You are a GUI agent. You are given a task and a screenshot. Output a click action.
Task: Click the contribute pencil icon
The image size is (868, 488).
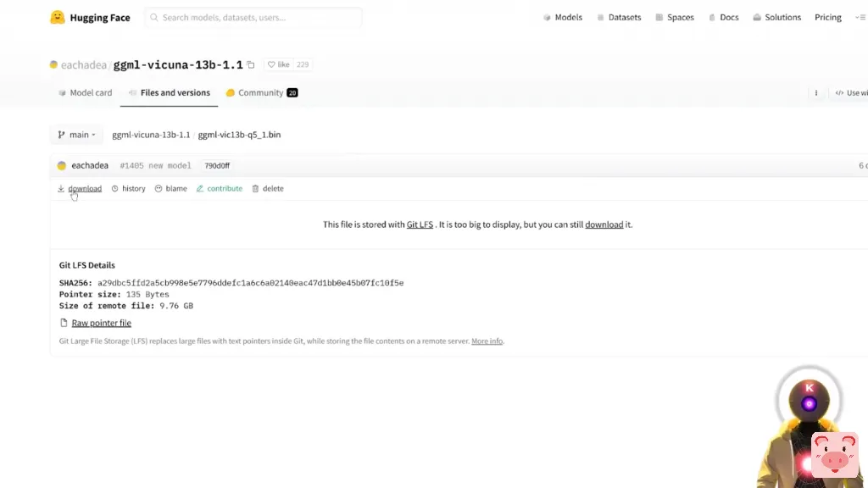200,189
